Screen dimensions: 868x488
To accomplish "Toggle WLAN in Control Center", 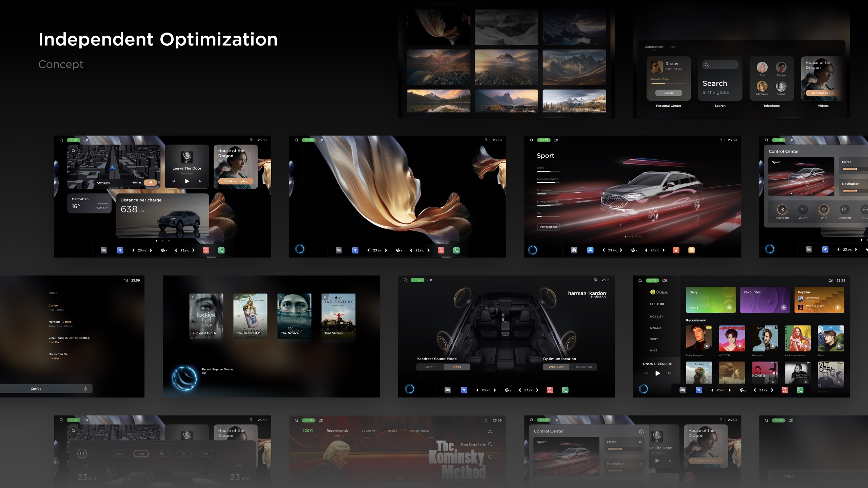I will 803,209.
